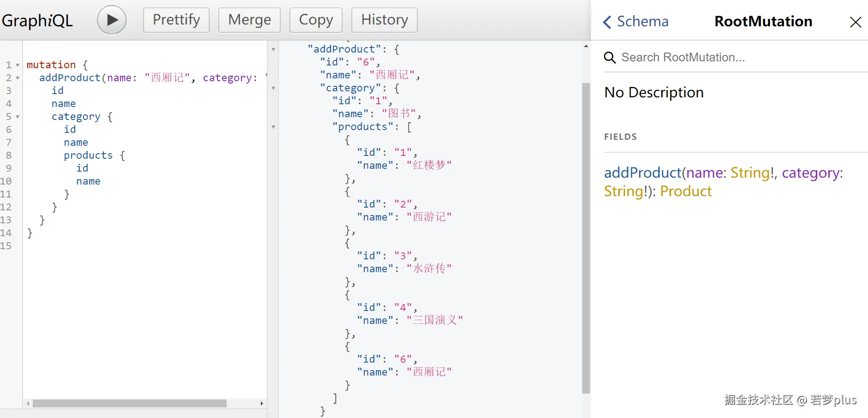Collapse the category fold arrow on line 5
This screenshot has height=418, width=868.
point(17,117)
